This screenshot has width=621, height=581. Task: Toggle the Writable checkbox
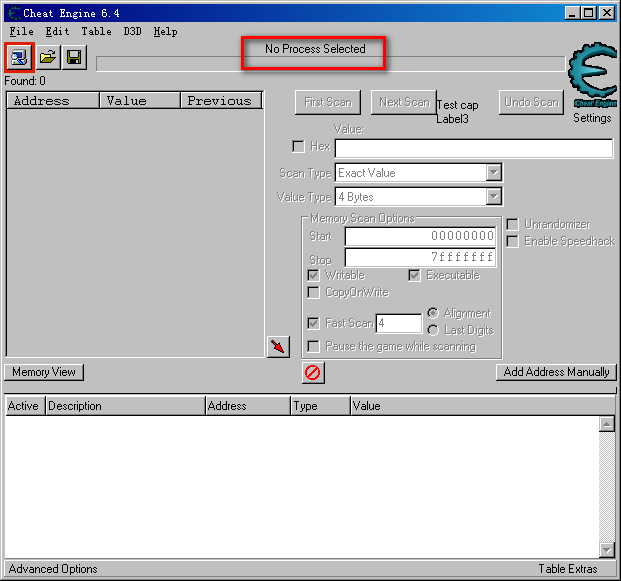pos(313,276)
